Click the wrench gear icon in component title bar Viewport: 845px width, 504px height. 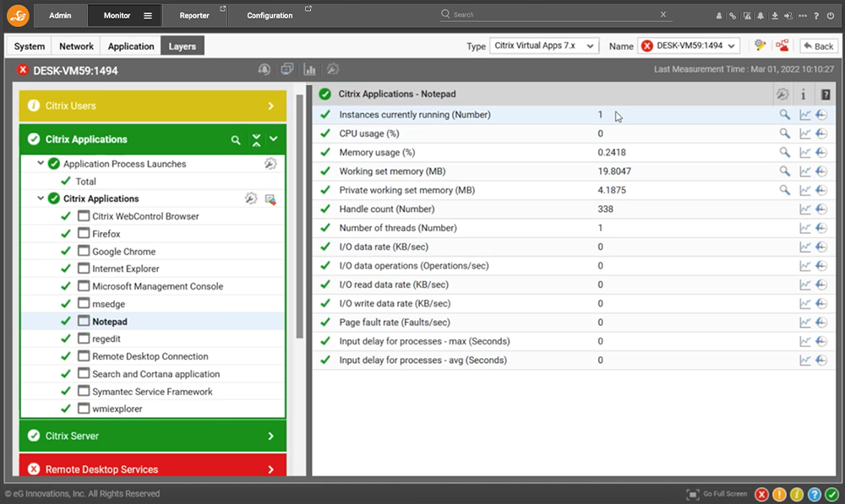pos(333,69)
